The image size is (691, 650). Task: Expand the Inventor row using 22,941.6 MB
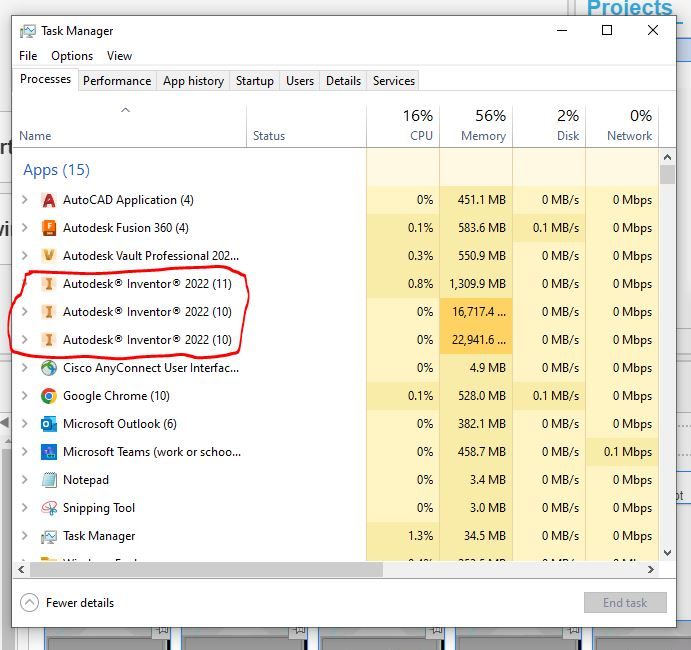pyautogui.click(x=25, y=340)
